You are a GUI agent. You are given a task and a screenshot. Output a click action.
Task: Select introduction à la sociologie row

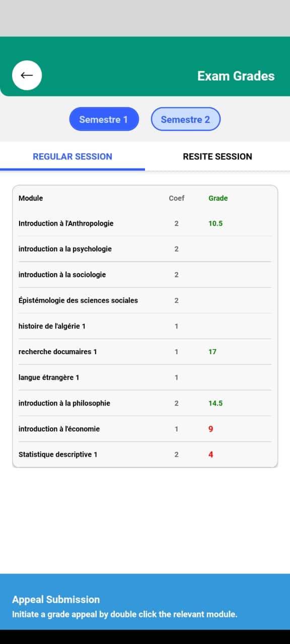(145, 275)
